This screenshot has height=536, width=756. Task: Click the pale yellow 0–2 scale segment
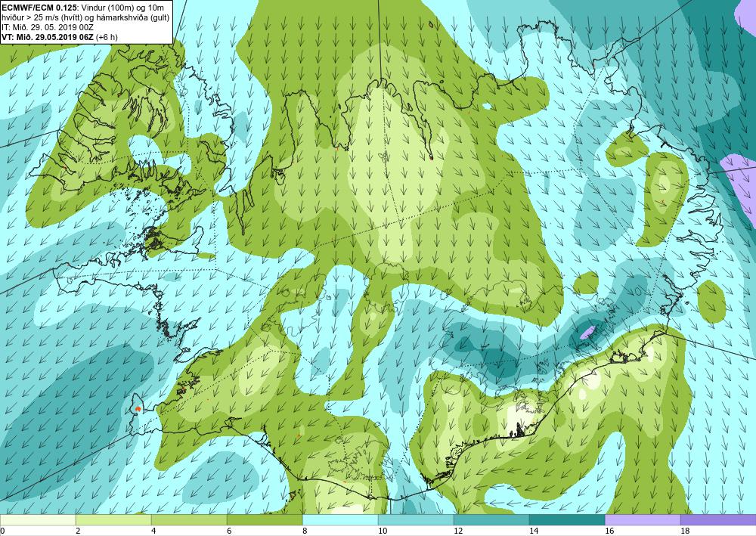point(38,520)
